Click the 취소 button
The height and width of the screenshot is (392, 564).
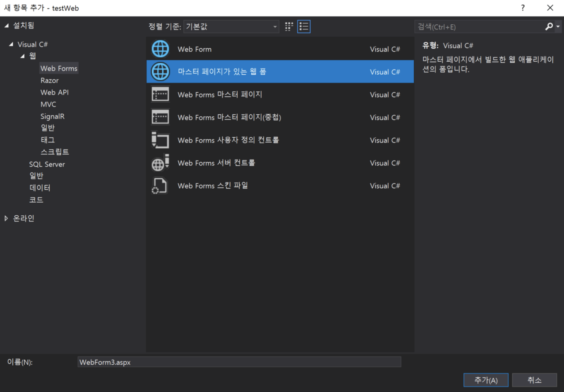pyautogui.click(x=535, y=380)
